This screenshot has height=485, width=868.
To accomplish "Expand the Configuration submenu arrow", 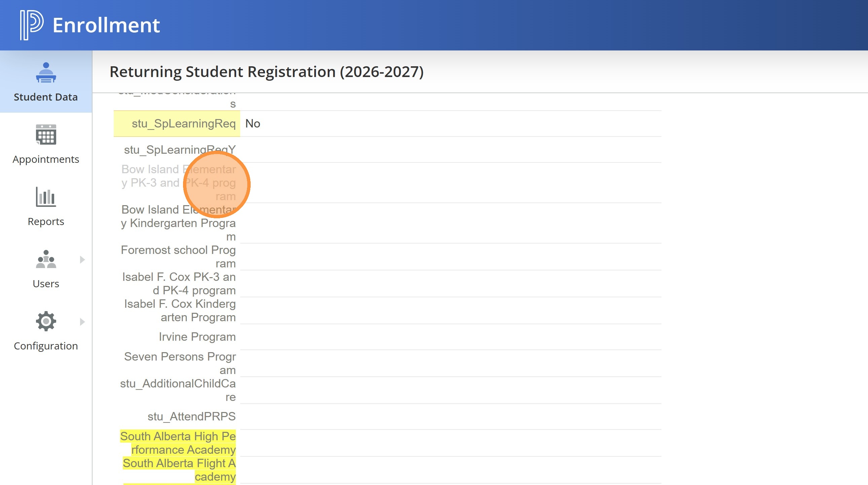I will tap(82, 322).
